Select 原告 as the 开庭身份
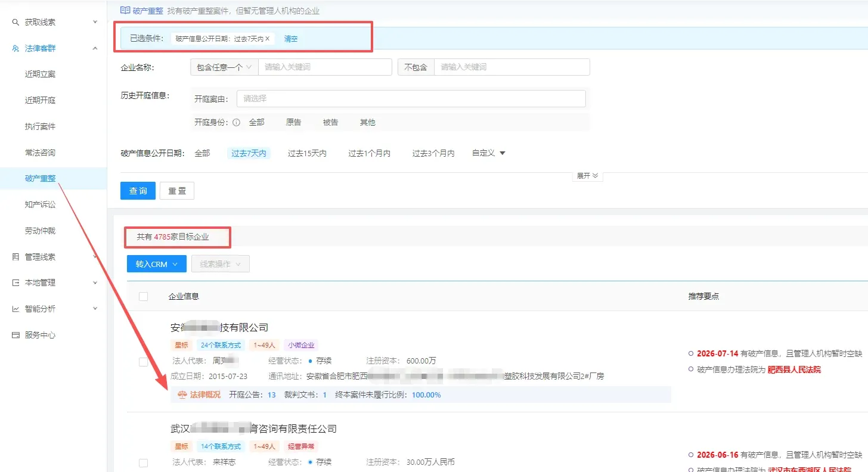The image size is (868, 472). tap(293, 122)
